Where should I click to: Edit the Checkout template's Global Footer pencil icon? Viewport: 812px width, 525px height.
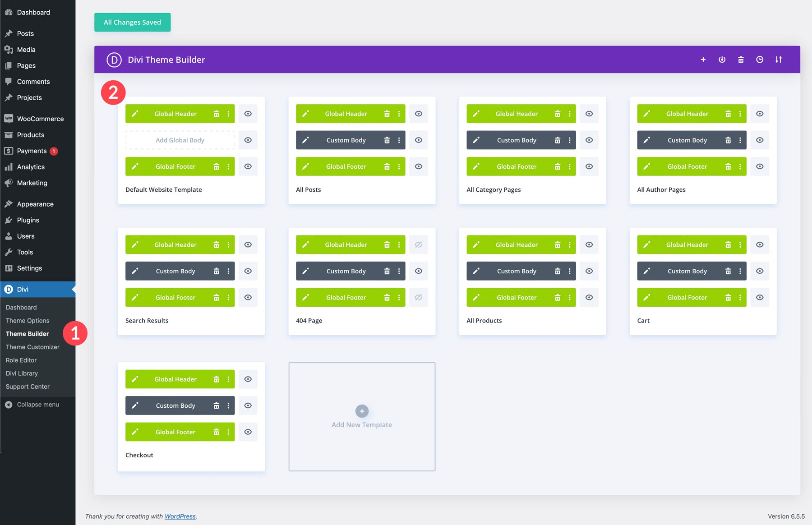134,432
